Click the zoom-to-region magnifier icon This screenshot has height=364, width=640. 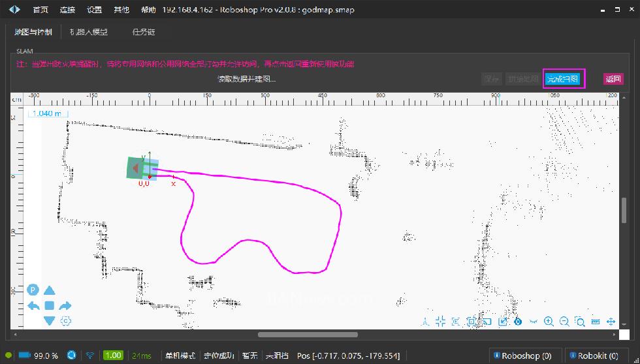(x=580, y=322)
